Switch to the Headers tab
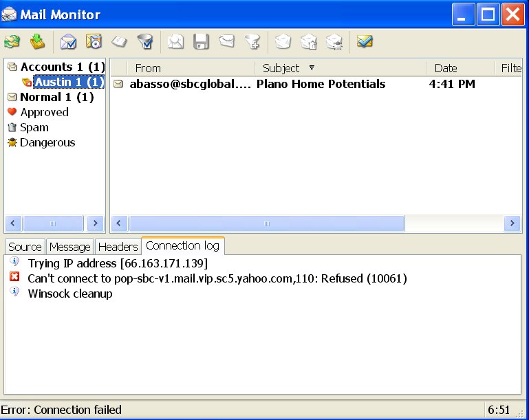This screenshot has height=420, width=529. click(x=118, y=247)
